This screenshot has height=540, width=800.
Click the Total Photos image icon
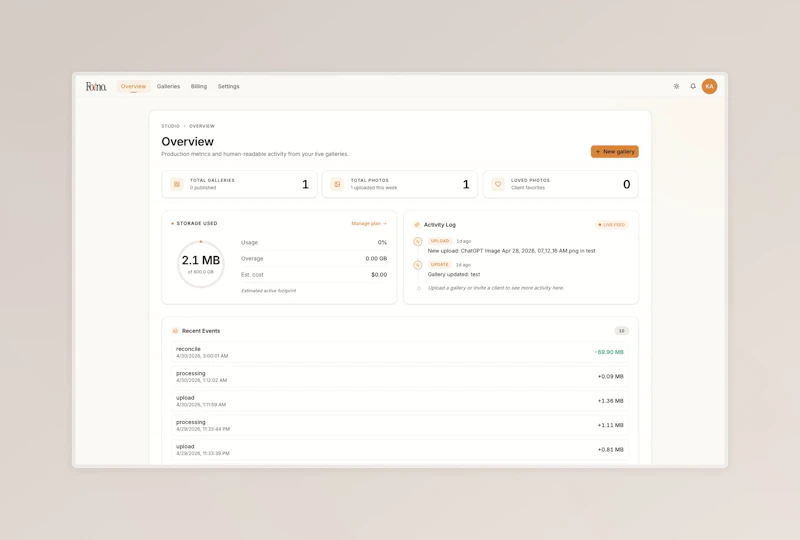point(337,184)
